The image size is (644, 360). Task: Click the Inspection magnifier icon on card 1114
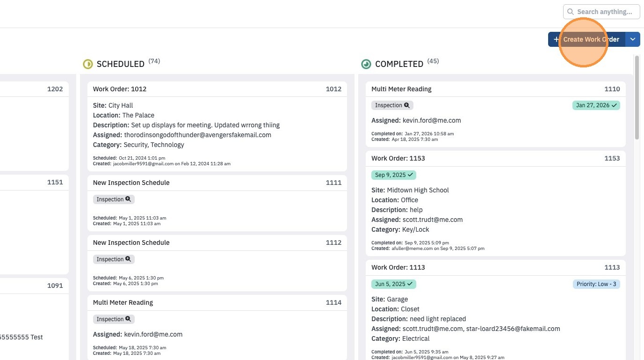click(128, 319)
